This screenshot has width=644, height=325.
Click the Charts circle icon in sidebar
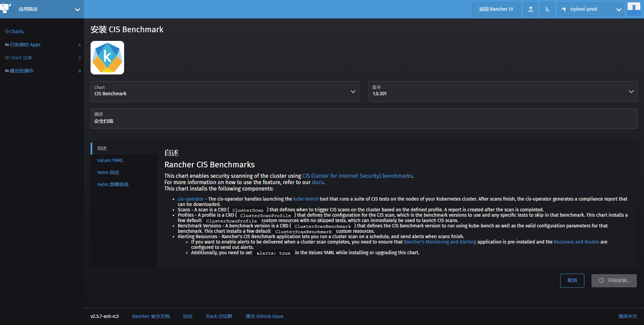point(7,32)
